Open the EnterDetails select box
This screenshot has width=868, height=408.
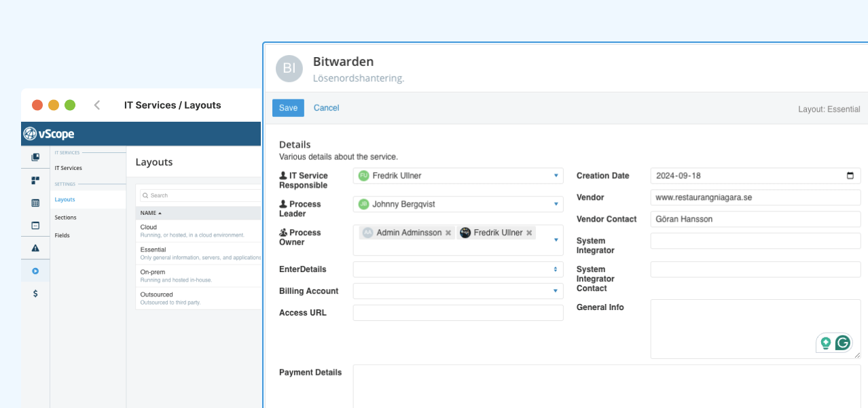tap(458, 269)
